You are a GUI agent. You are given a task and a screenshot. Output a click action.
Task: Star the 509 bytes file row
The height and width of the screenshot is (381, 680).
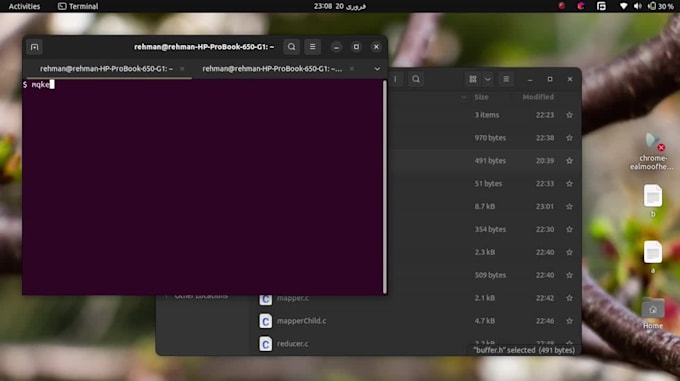pos(569,275)
